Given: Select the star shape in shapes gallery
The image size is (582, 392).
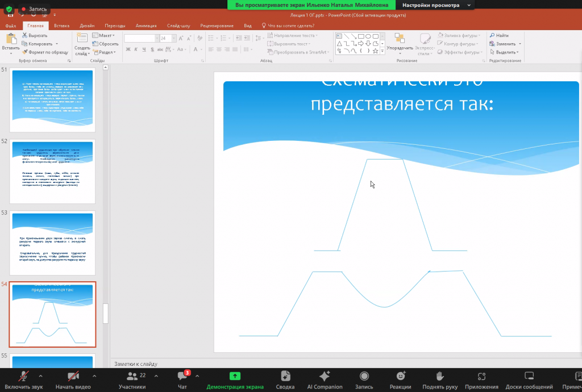Looking at the screenshot, I should (375, 51).
